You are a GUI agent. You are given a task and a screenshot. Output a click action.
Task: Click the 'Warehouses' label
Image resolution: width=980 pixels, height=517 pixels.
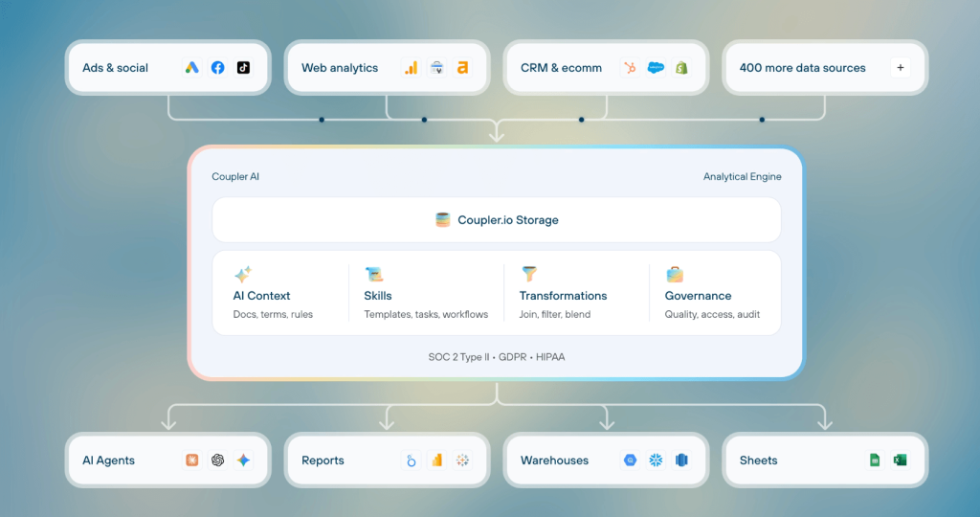554,461
